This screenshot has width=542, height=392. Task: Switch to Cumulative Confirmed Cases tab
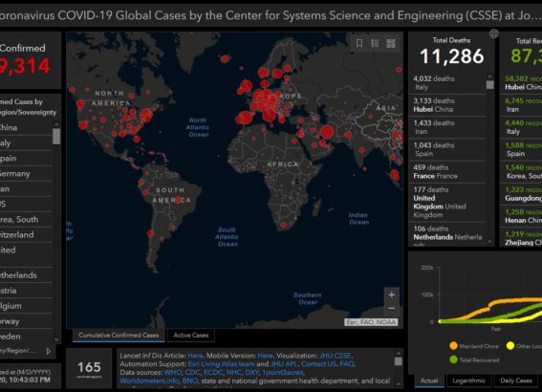[119, 336]
